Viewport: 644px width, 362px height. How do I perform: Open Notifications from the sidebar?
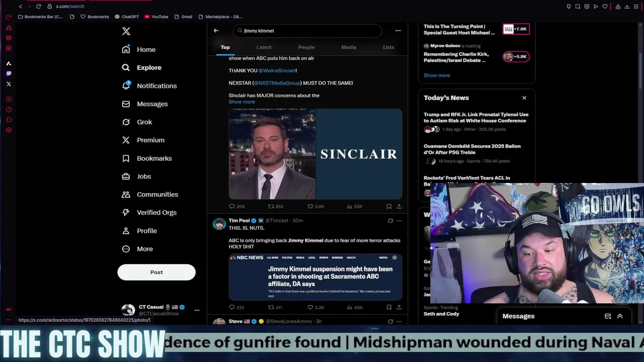point(149,85)
